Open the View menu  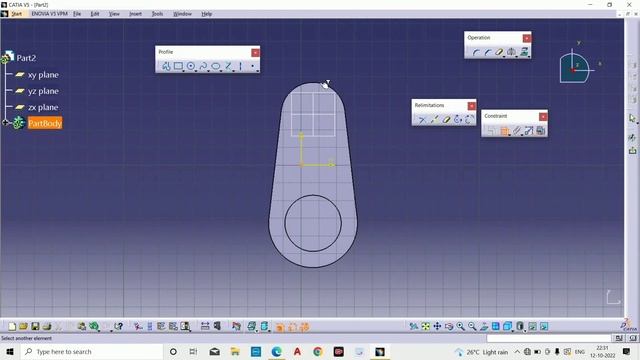(114, 14)
